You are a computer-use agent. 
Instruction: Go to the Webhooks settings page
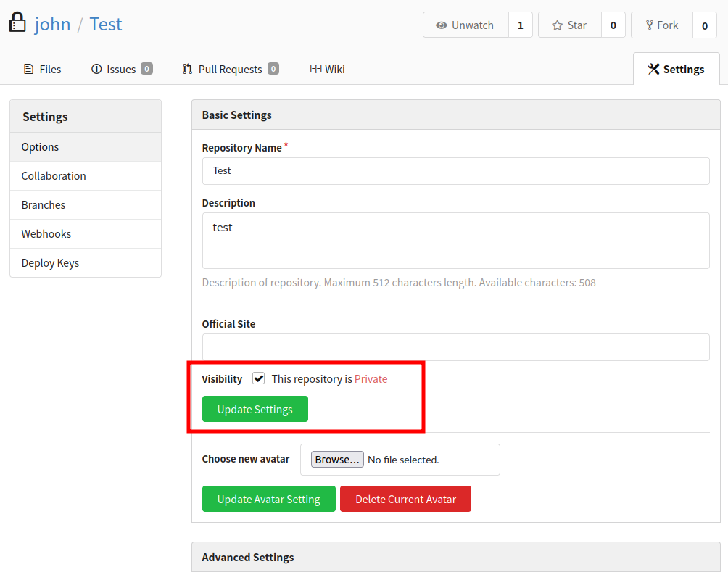[x=46, y=234]
